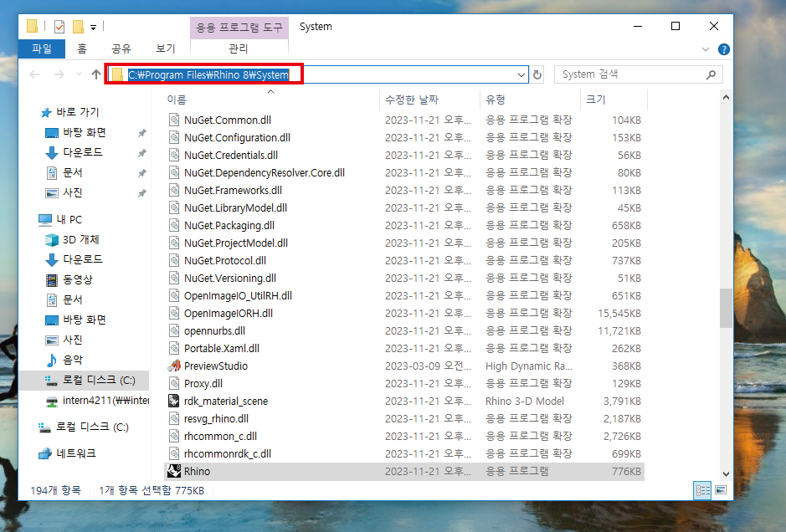786x532 pixels.
Task: Select the NuGet.Common.dll file icon
Action: pos(174,120)
